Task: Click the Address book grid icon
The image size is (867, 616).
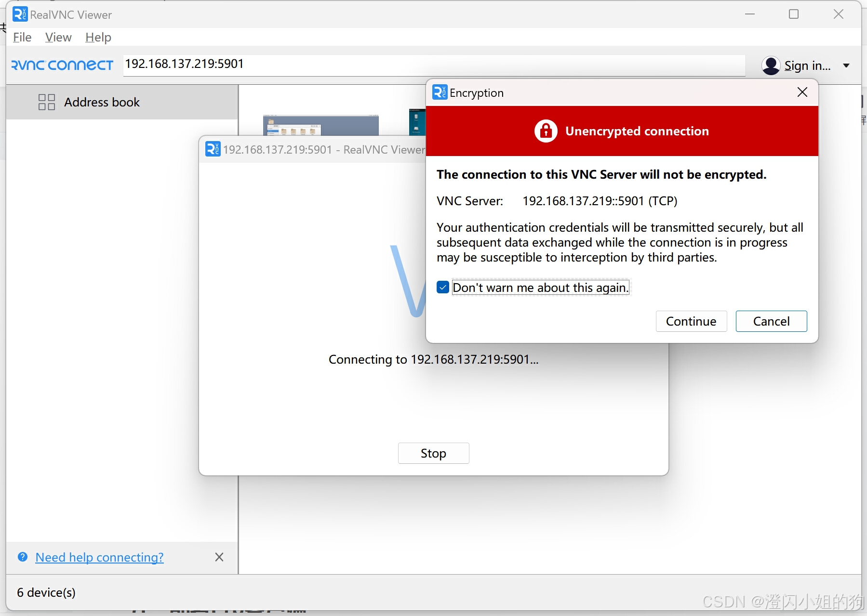Action: pyautogui.click(x=47, y=102)
